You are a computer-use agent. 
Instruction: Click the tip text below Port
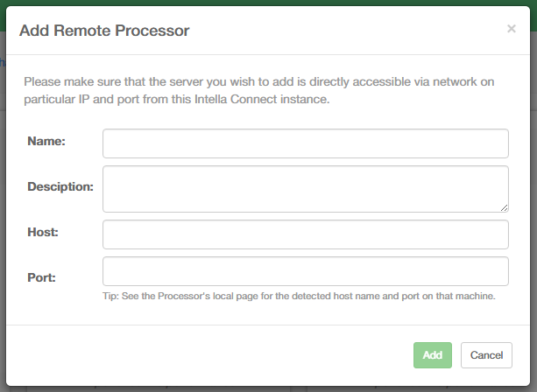[x=300, y=296]
